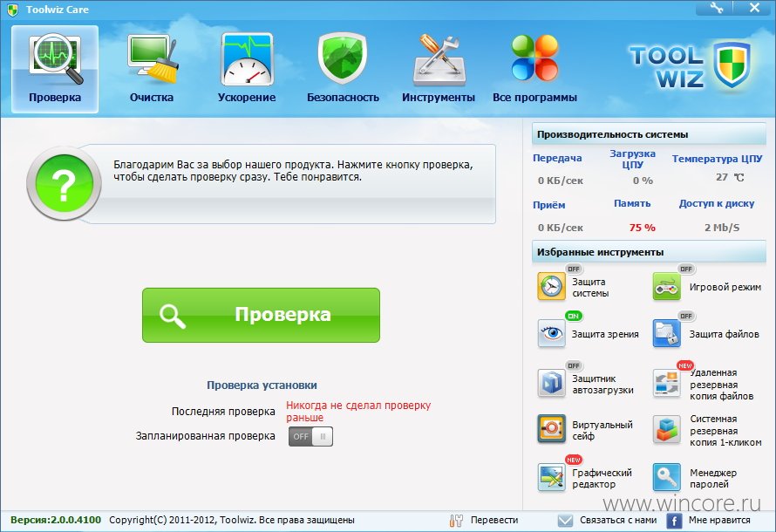Open the Ускорение speedup gauge icon
776x532 pixels.
(x=247, y=59)
